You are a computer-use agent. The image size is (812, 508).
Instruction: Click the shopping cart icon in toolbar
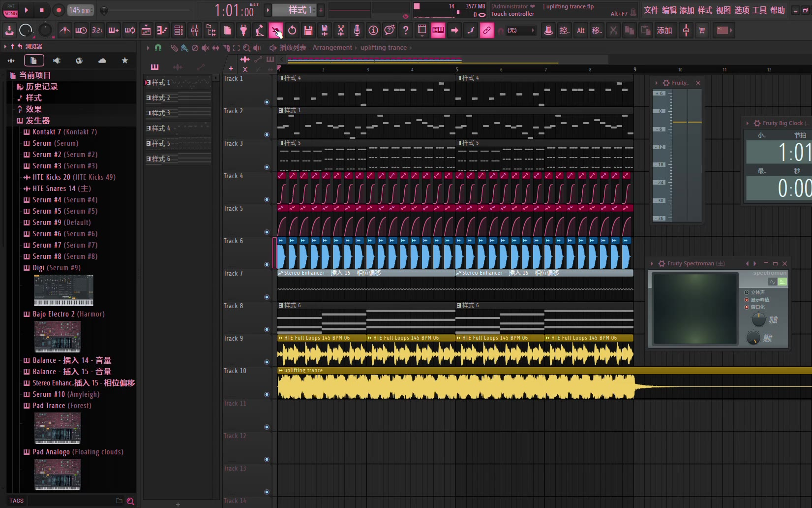click(x=702, y=31)
